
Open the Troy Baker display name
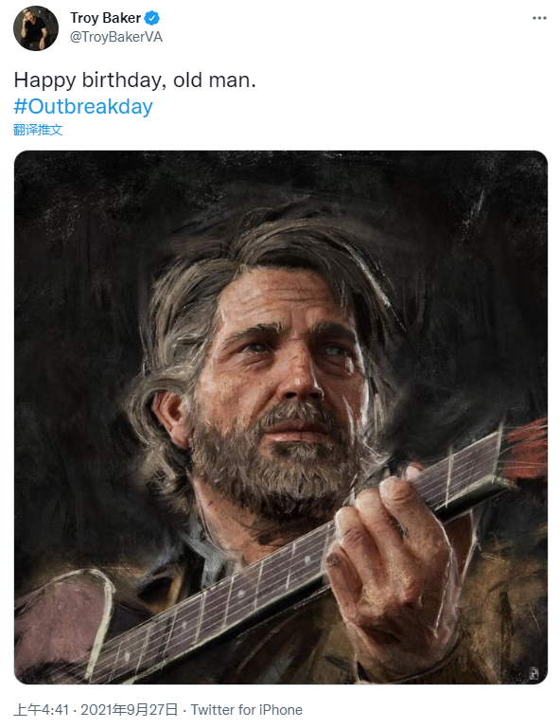[105, 18]
